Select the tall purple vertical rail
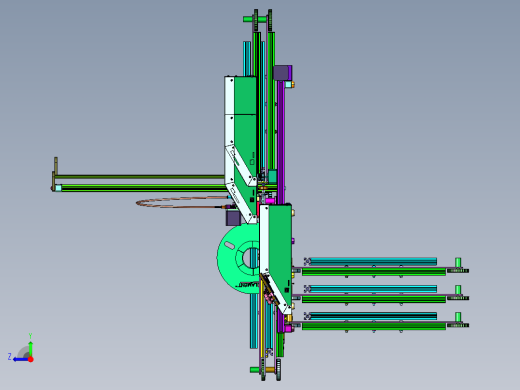This screenshot has height=390, width=520. click(281, 143)
